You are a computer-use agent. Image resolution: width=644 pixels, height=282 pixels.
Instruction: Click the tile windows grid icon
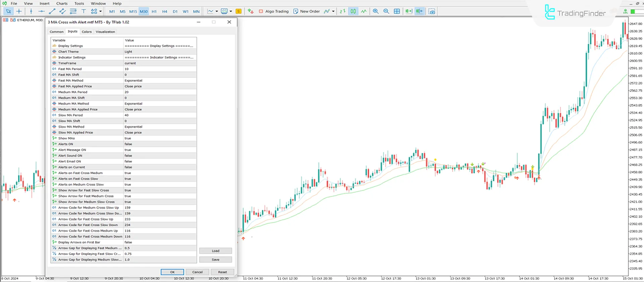pyautogui.click(x=397, y=11)
